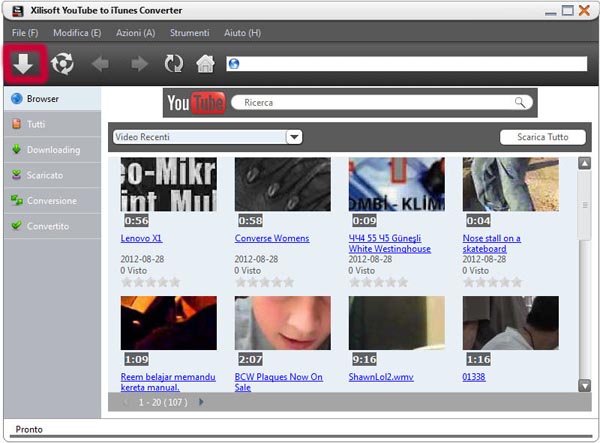This screenshot has height=443, width=600.
Task: Click the download arrow toolbar icon
Action: tap(23, 64)
